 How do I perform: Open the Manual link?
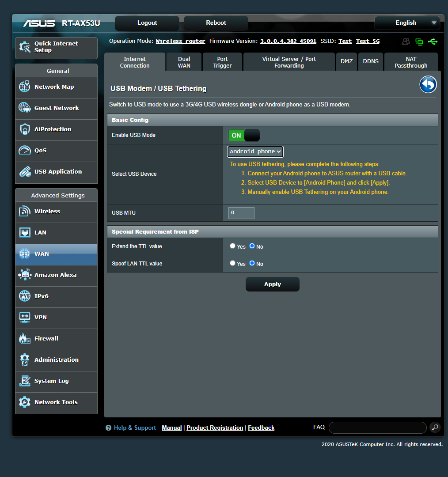[172, 428]
